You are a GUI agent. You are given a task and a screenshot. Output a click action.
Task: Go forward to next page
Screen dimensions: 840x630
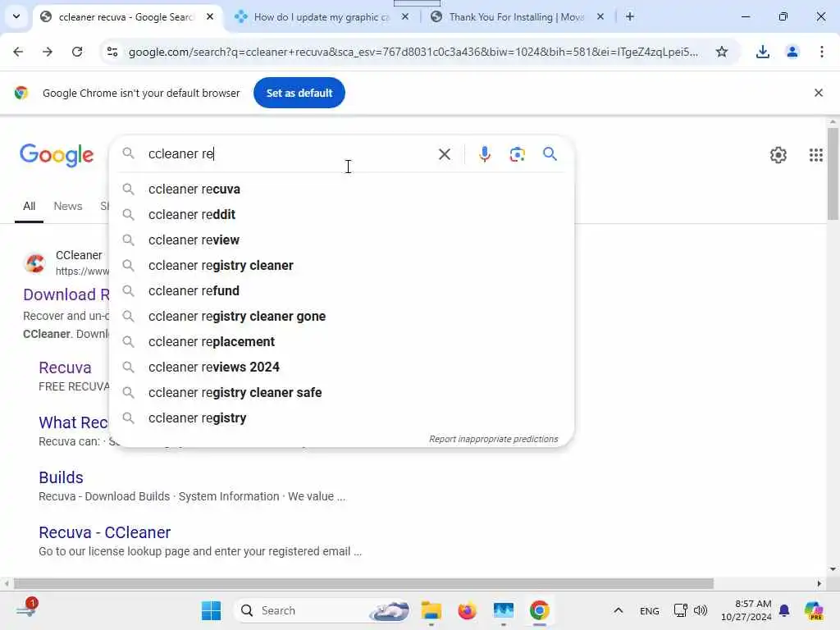48,52
